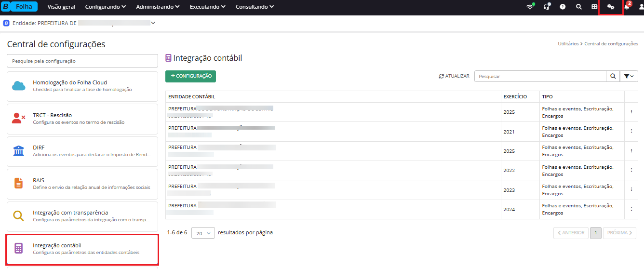644x269 pixels.
Task: Open the support headset icon
Action: pos(547,7)
